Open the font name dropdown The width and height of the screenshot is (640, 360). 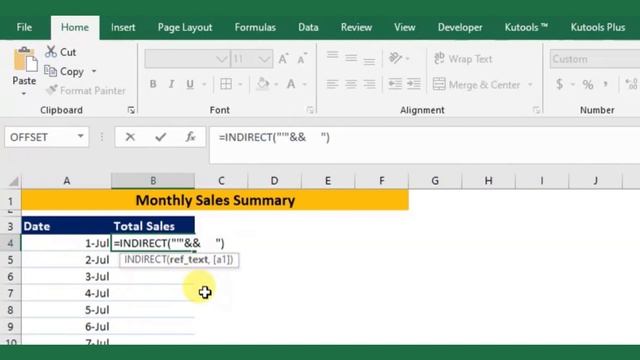click(222, 60)
